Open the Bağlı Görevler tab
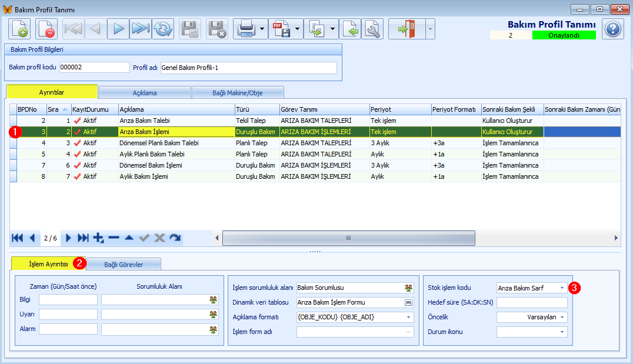633x364 pixels. [x=124, y=265]
